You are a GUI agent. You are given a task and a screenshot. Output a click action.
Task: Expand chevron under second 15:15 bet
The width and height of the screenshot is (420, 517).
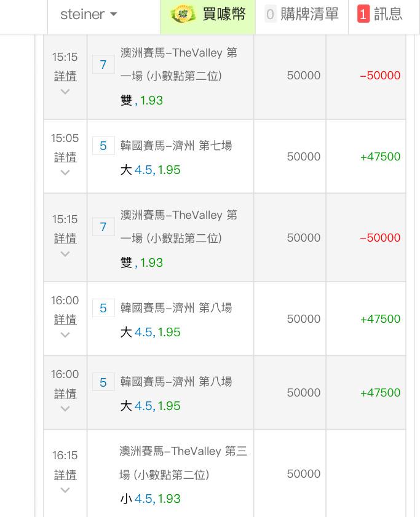[x=65, y=254]
